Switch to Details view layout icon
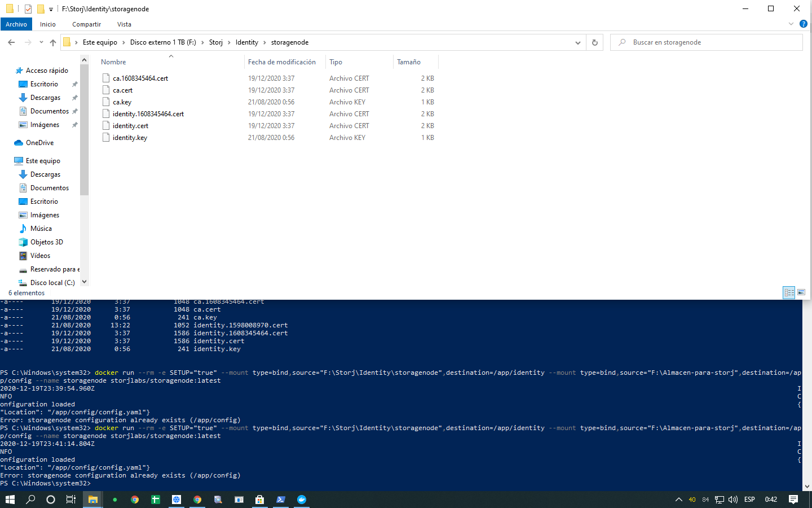This screenshot has height=508, width=812. coord(789,292)
